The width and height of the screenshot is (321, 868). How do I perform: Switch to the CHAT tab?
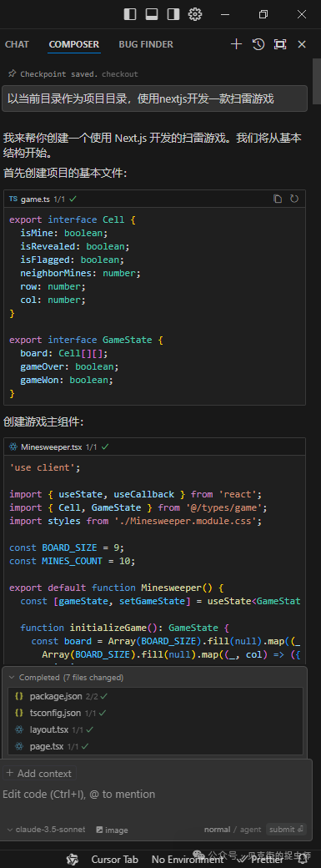pyautogui.click(x=18, y=44)
